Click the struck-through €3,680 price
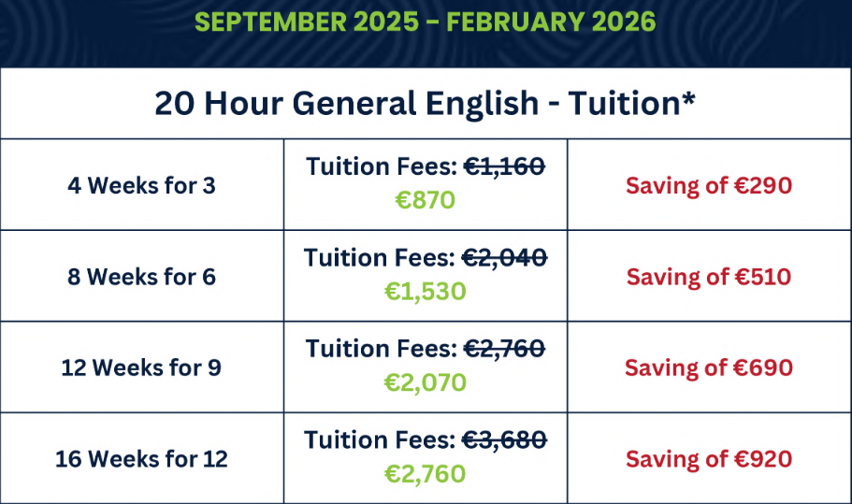Viewport: 852px width, 504px height. 505,440
